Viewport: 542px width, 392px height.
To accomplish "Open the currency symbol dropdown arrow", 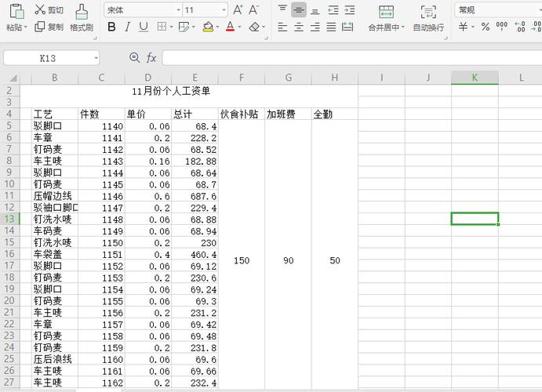I will coord(472,27).
